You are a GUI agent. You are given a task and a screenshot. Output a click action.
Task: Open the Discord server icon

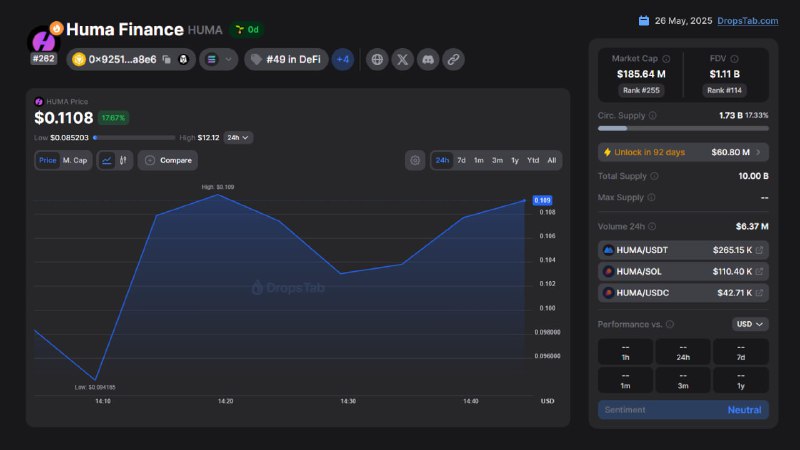coord(428,60)
